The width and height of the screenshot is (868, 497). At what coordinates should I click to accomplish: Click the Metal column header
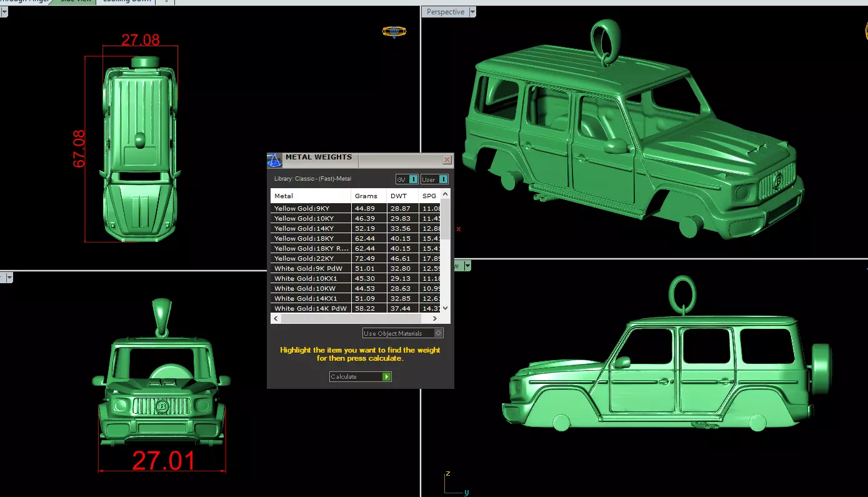click(311, 196)
